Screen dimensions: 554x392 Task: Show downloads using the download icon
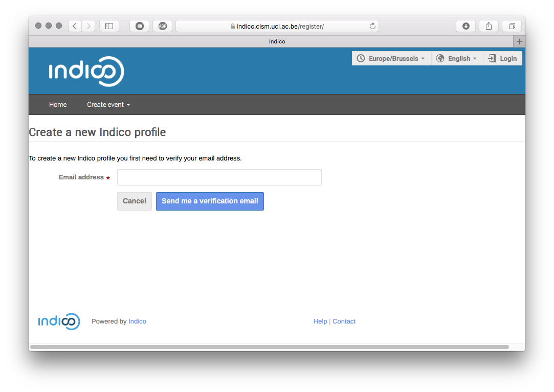466,26
